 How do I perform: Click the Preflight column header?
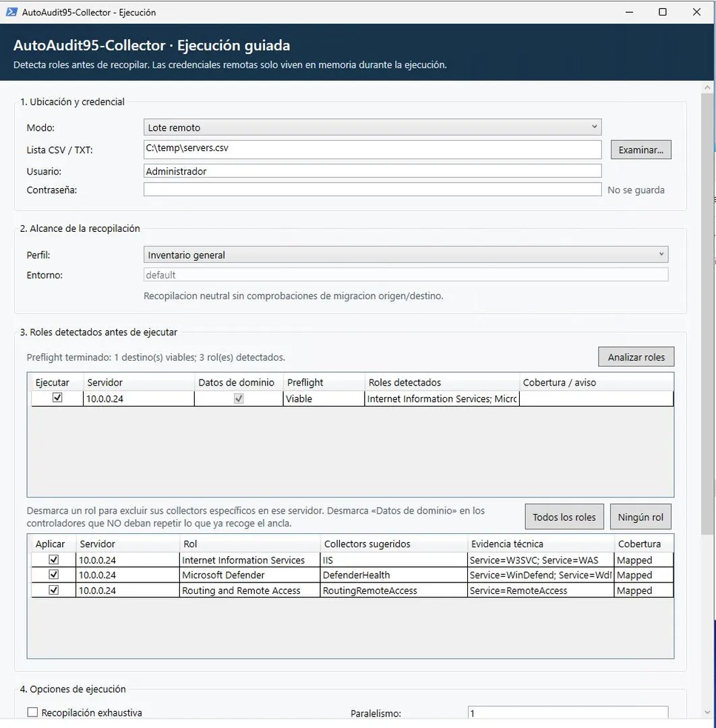(324, 383)
